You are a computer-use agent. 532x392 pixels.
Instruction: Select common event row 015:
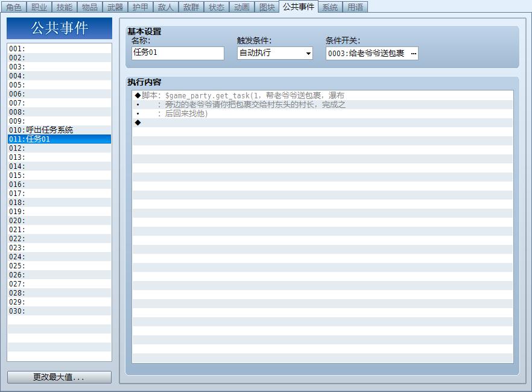coord(59,175)
